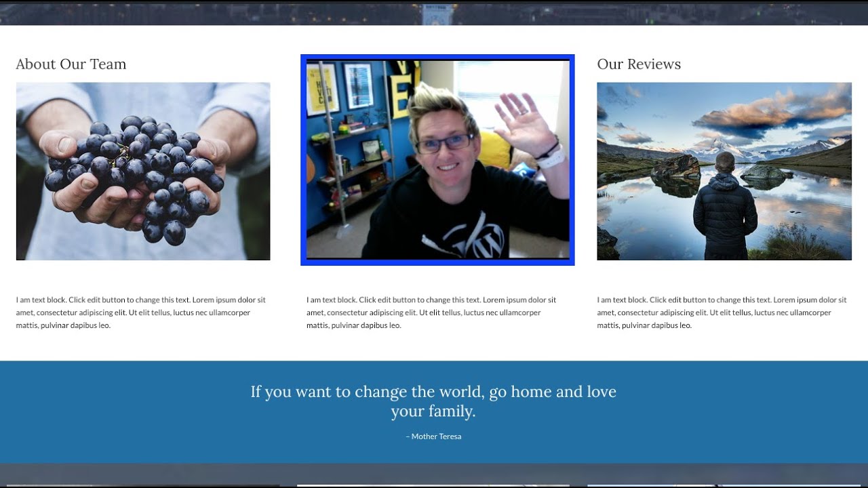
Task: Click the text block under grapes image
Action: [x=141, y=312]
